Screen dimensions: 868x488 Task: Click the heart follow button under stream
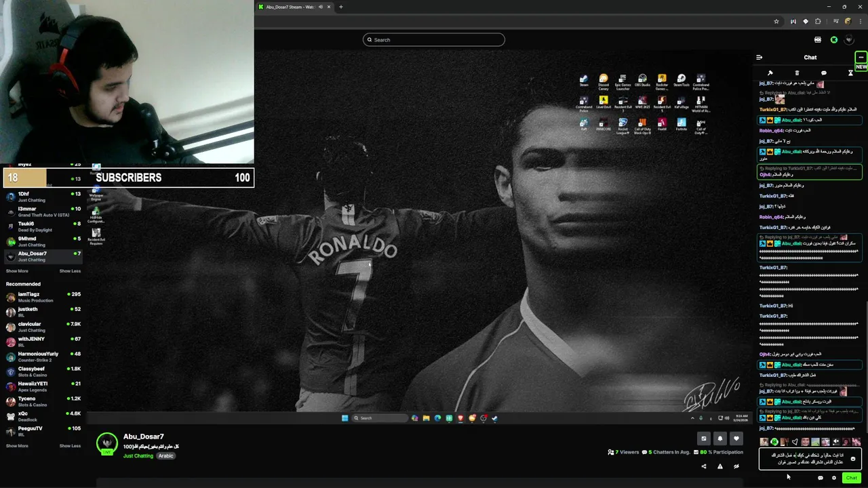point(736,439)
